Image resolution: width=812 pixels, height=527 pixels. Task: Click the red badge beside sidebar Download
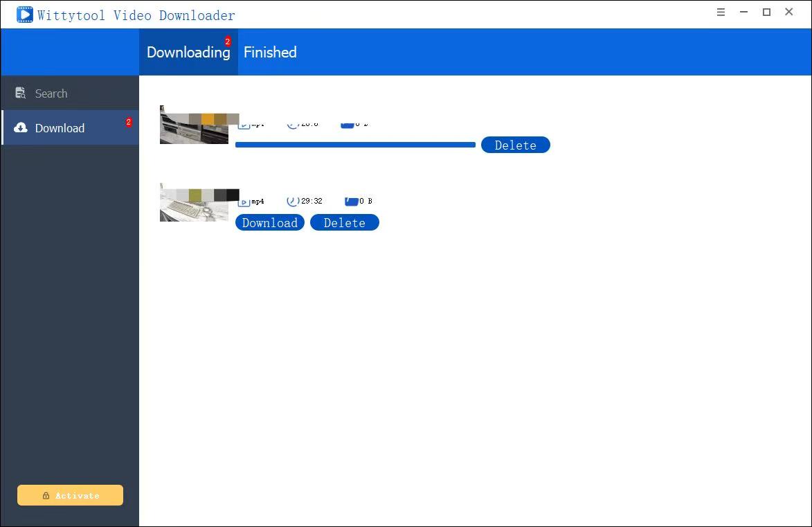(129, 123)
